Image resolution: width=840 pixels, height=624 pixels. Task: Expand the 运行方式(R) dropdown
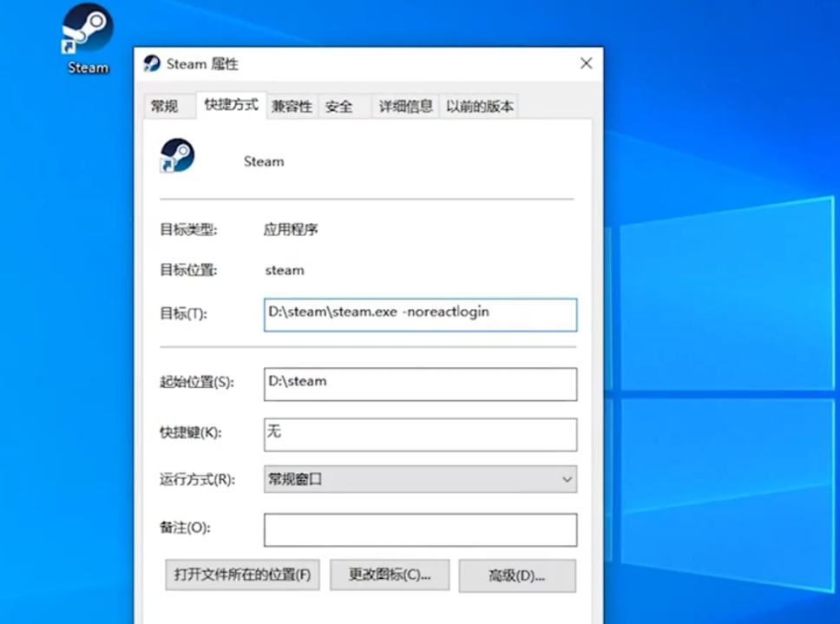[420, 479]
